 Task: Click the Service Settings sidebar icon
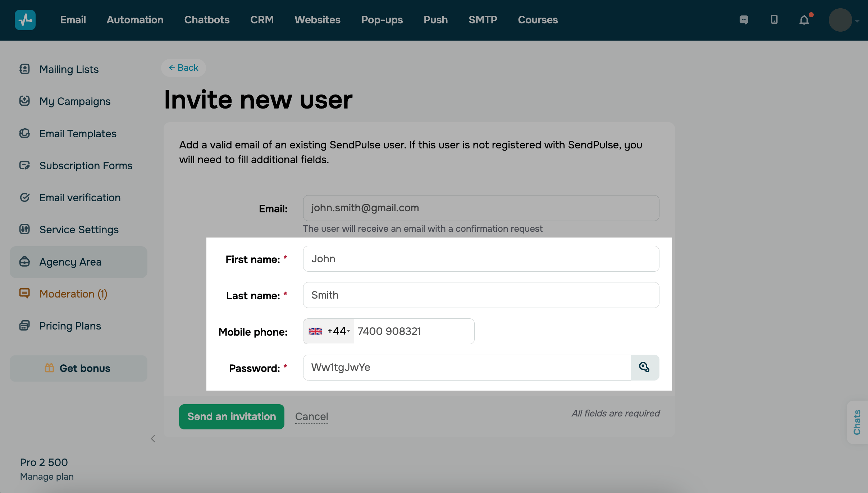(x=24, y=229)
